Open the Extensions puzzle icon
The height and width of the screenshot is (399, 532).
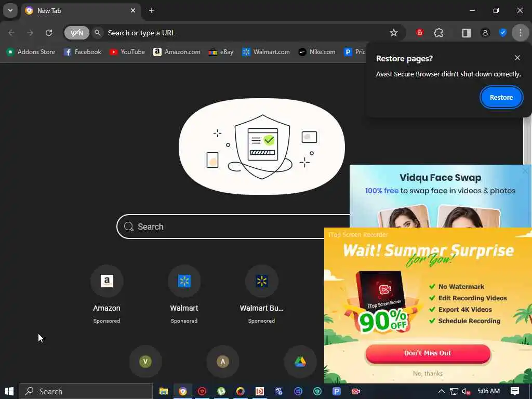438,33
